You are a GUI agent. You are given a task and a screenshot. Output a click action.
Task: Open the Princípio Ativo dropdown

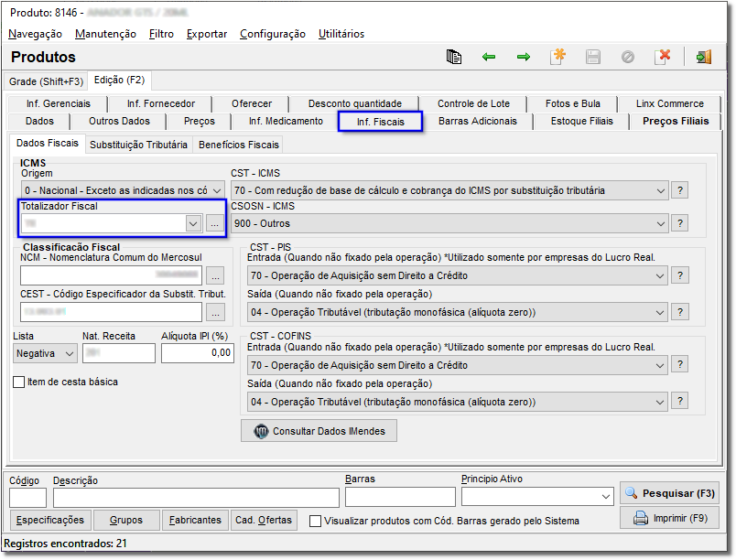(x=605, y=496)
